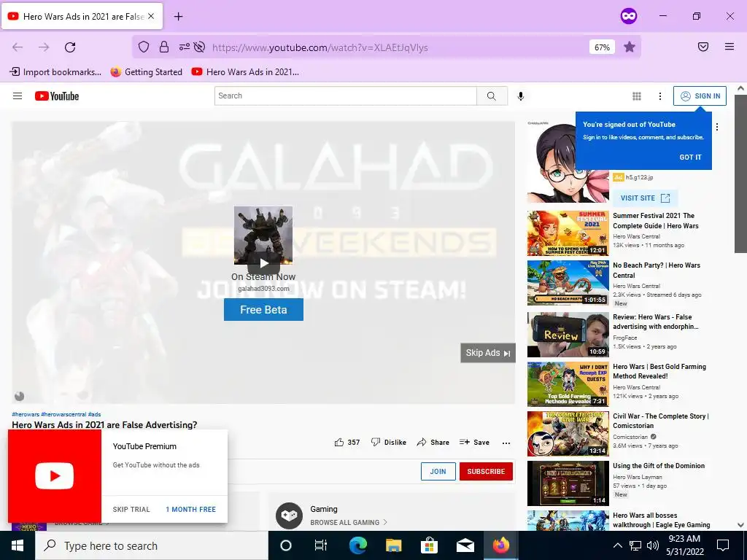Open BROWSE ALL GAMING link
747x560 pixels.
(x=348, y=522)
